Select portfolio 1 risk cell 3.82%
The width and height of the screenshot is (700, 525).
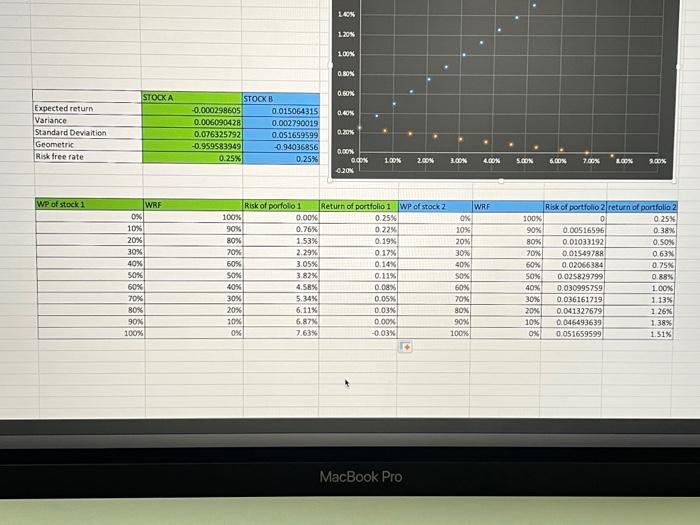click(281, 276)
